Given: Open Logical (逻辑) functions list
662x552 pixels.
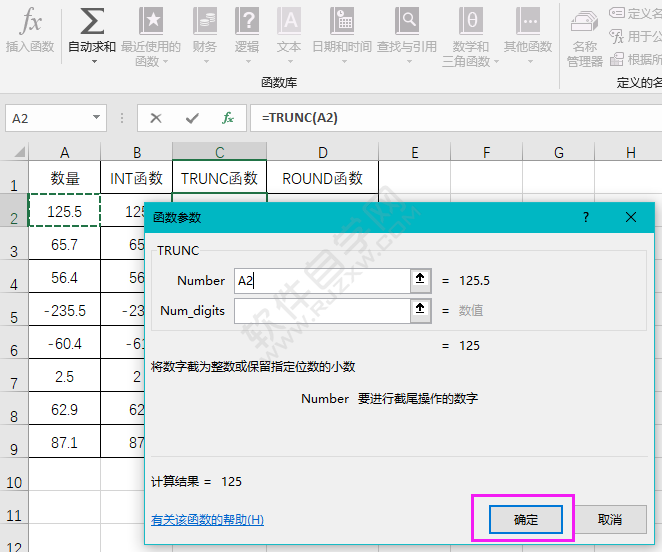Looking at the screenshot, I should [247, 30].
